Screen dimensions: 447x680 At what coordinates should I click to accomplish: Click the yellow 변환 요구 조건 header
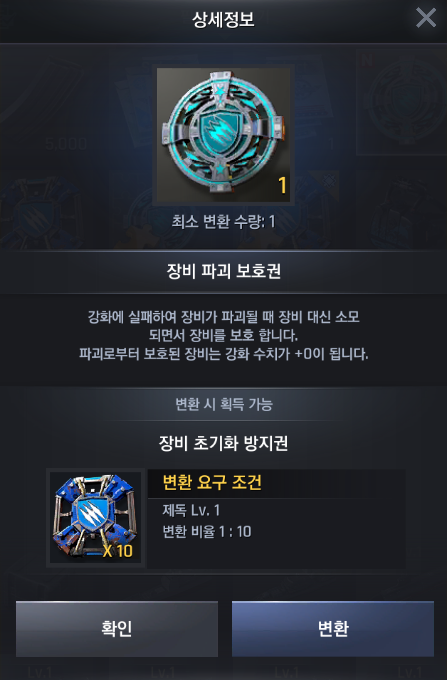pos(212,482)
